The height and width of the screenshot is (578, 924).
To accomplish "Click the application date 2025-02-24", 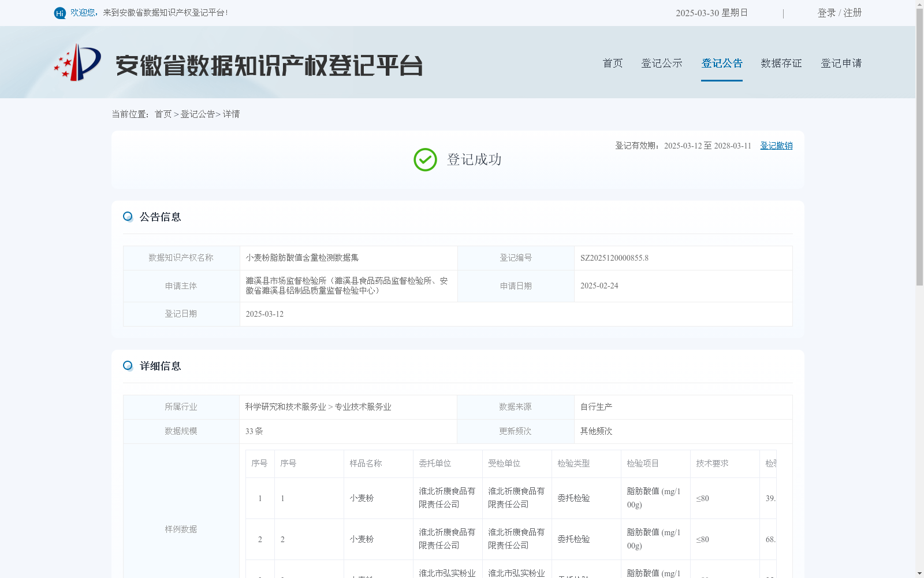I will coord(599,286).
